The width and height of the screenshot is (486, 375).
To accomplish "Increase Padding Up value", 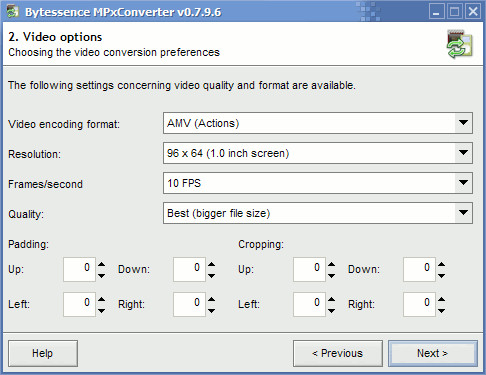I will tap(101, 264).
